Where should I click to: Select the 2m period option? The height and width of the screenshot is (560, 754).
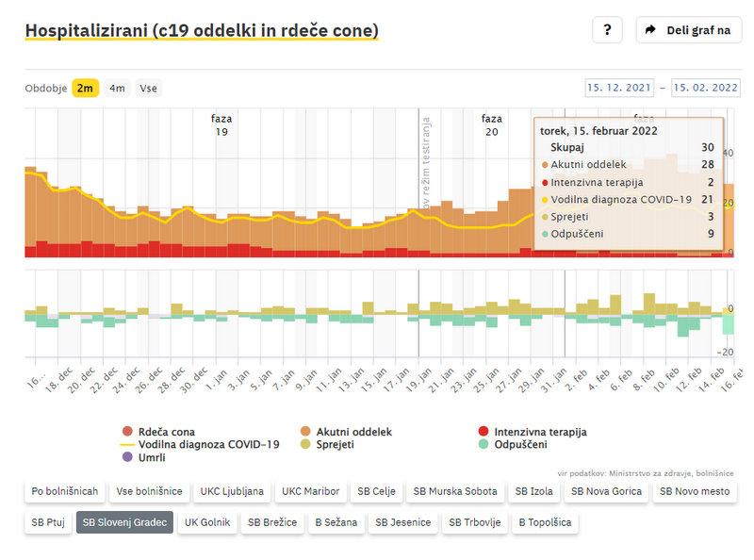pos(85,88)
